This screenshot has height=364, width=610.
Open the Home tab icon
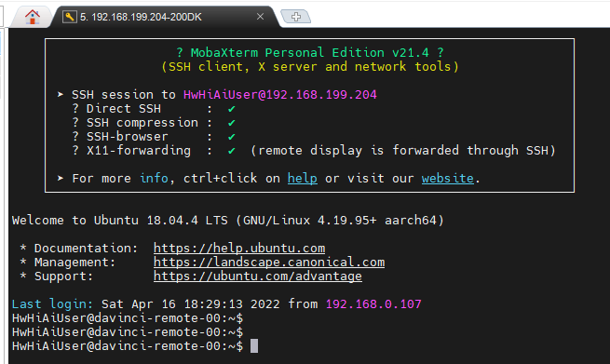33,17
